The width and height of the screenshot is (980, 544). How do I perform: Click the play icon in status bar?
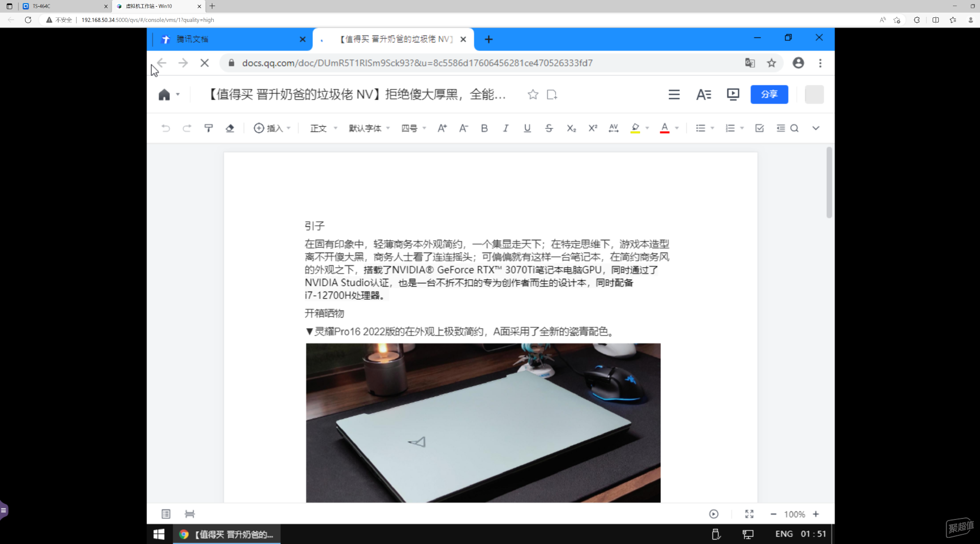click(714, 514)
